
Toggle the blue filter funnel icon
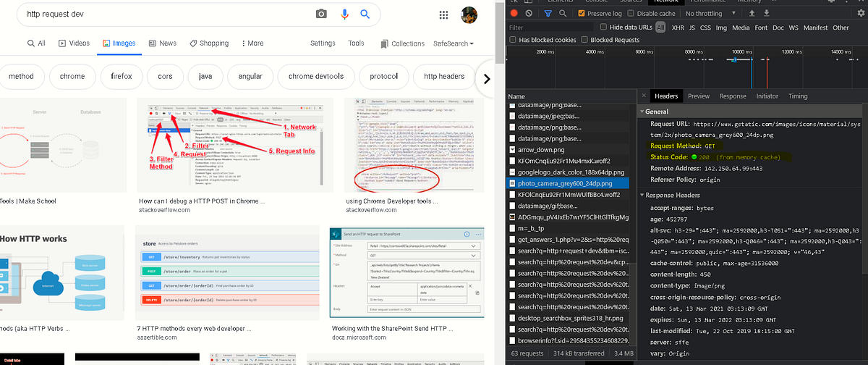[549, 13]
